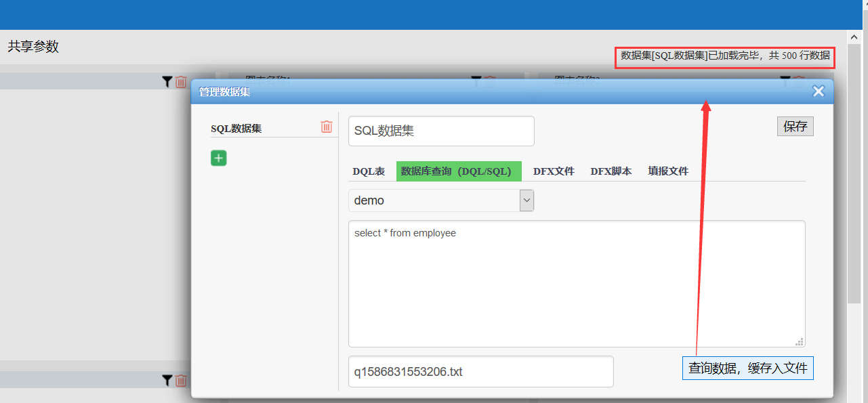Select the 数据库查询 (DQL/SQL) tab

click(x=459, y=171)
